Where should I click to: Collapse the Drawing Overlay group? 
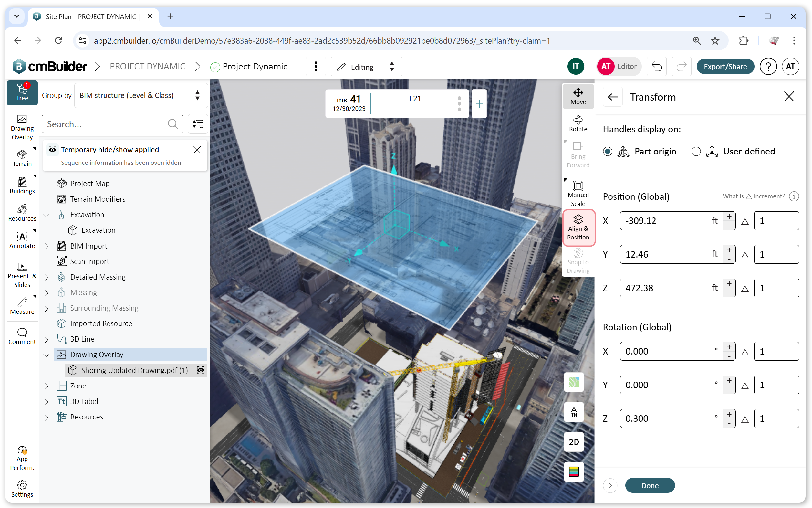click(x=46, y=355)
